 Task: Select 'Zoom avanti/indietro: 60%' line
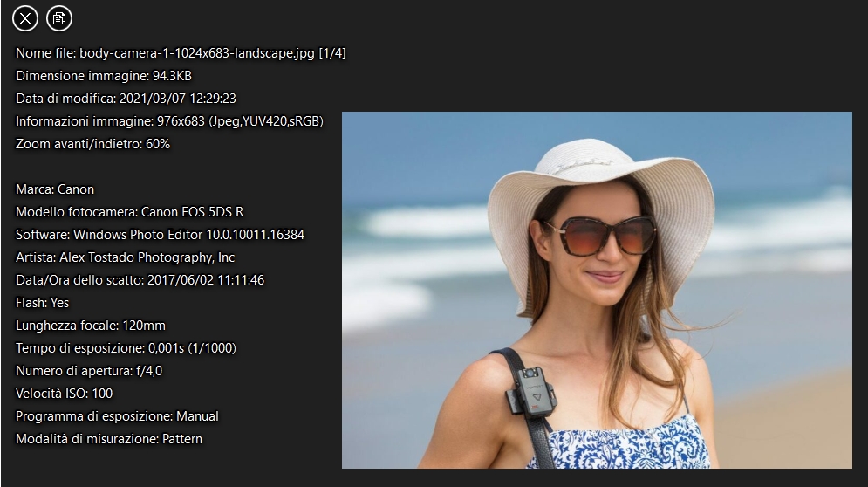tap(92, 144)
